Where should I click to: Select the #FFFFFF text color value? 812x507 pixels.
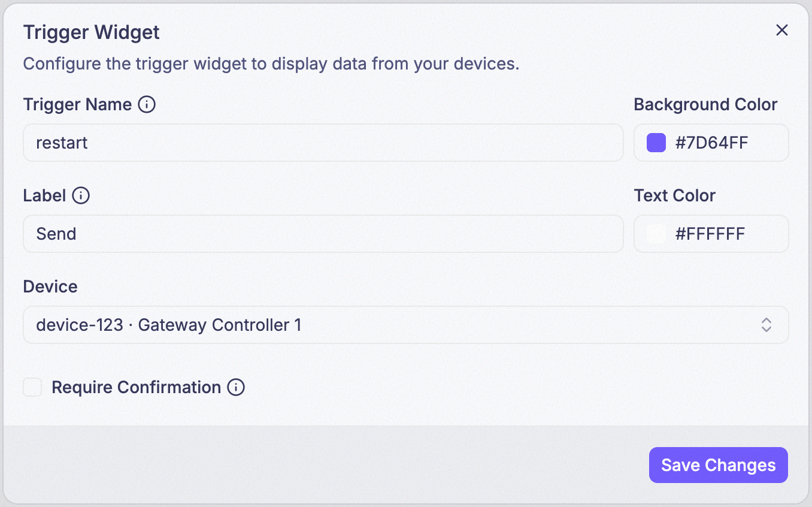[x=710, y=234]
